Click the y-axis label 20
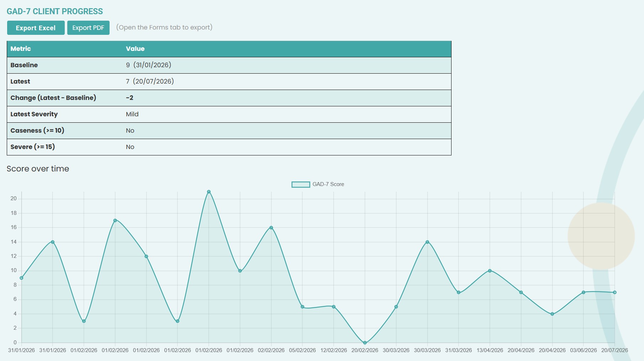This screenshot has width=644, height=361. point(14,198)
